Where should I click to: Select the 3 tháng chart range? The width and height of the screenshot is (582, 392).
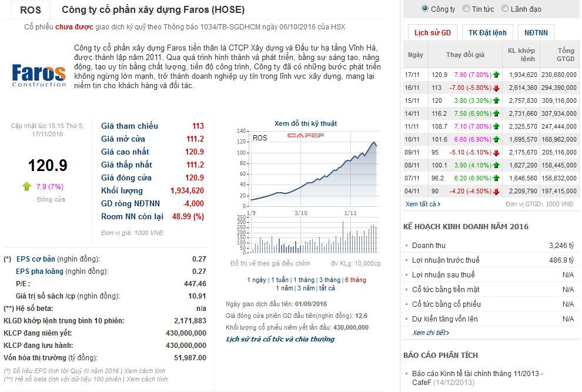tap(330, 280)
